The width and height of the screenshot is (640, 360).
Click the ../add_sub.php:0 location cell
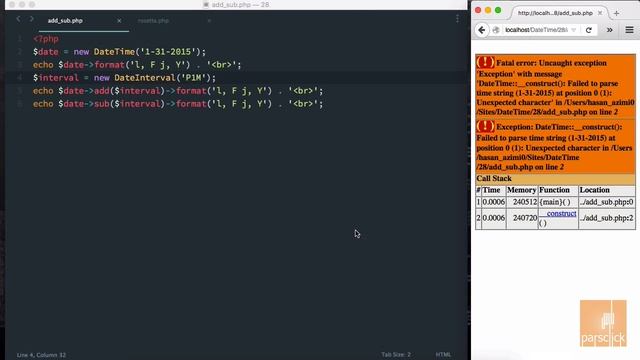(607, 202)
